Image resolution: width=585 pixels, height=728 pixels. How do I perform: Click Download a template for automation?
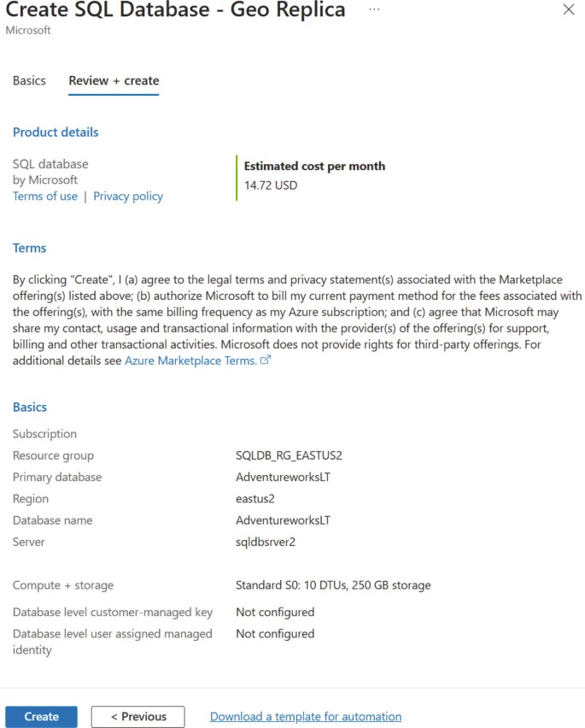click(x=307, y=716)
